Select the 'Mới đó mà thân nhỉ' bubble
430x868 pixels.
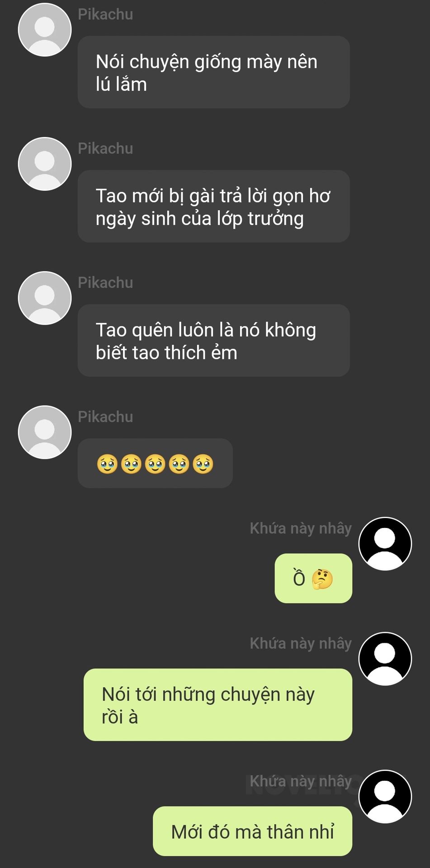pyautogui.click(x=252, y=831)
